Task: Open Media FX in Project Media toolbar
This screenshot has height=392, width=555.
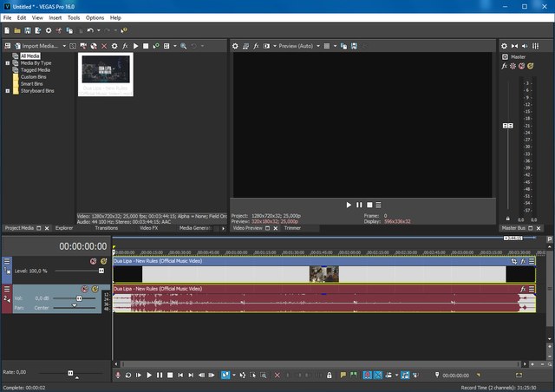Action: click(125, 45)
